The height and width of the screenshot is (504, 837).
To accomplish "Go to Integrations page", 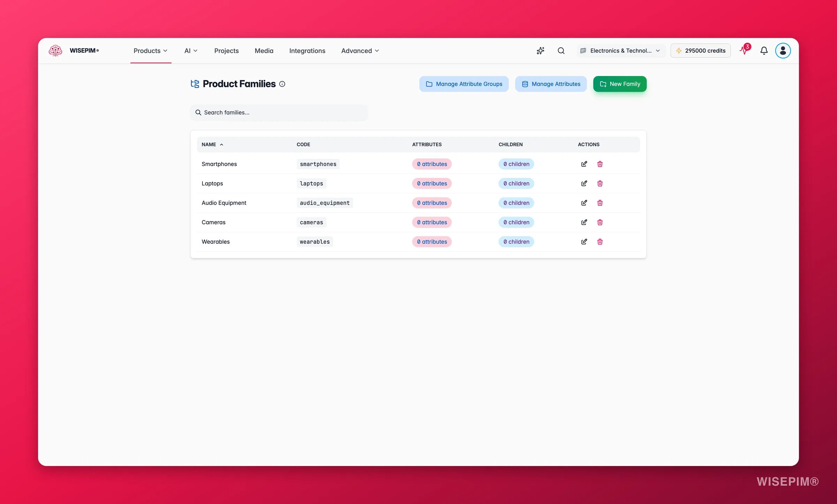I will point(307,51).
